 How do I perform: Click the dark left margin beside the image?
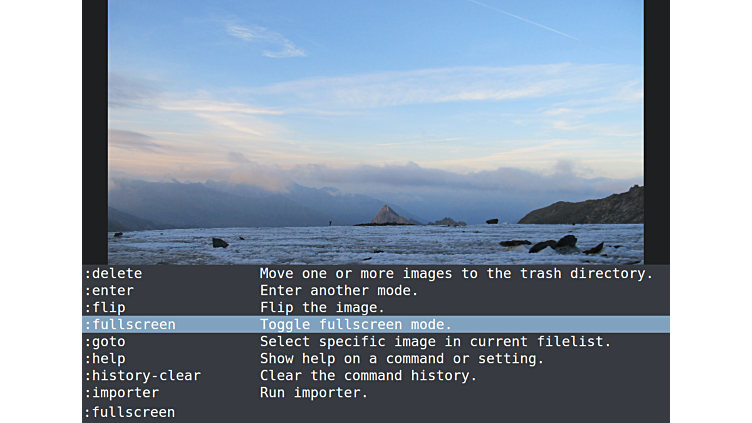(x=95, y=132)
